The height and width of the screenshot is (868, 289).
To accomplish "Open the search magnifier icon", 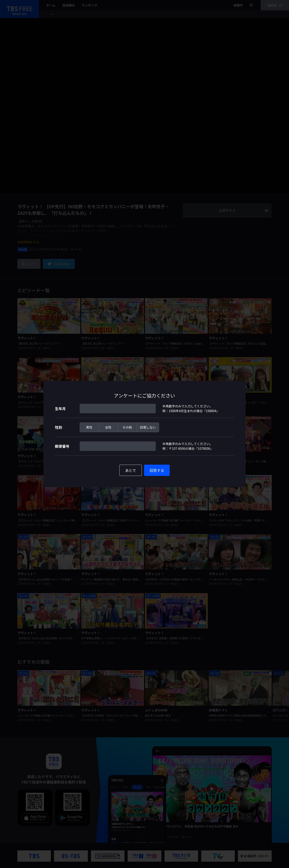I will coord(251,5).
